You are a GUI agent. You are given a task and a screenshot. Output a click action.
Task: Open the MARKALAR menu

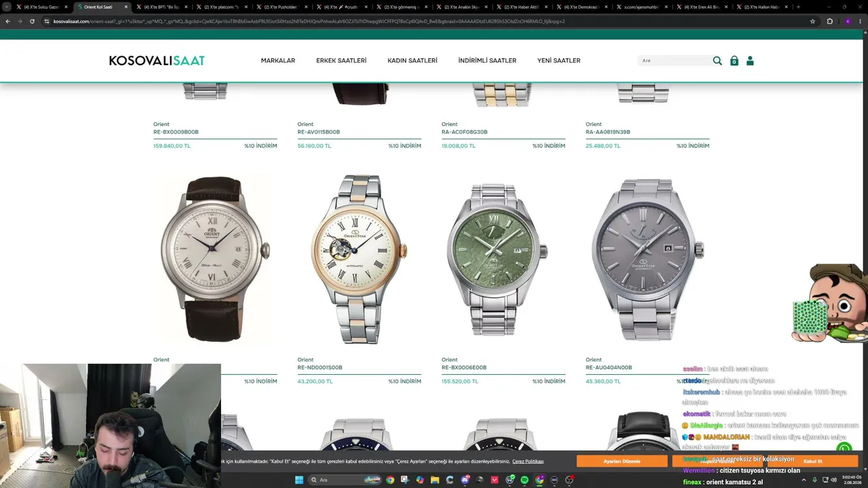click(278, 61)
